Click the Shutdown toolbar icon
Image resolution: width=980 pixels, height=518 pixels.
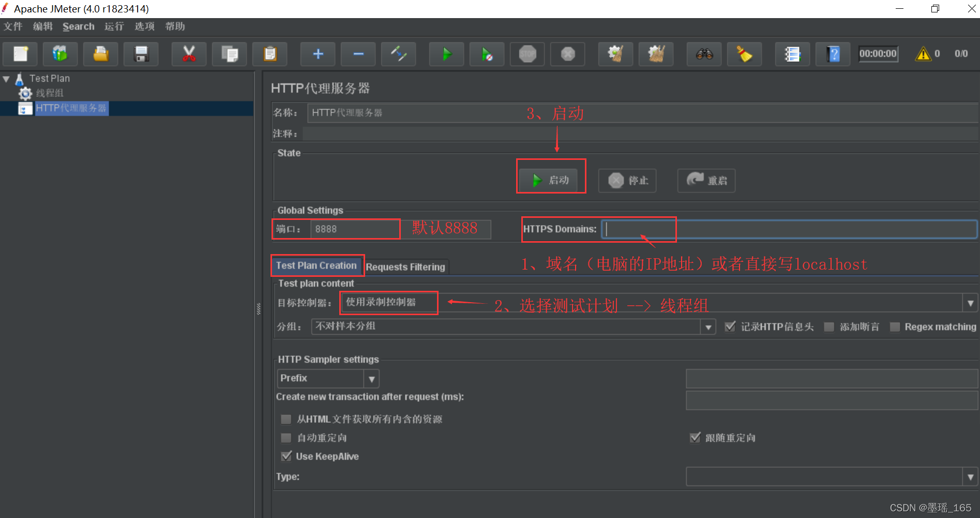(x=568, y=54)
